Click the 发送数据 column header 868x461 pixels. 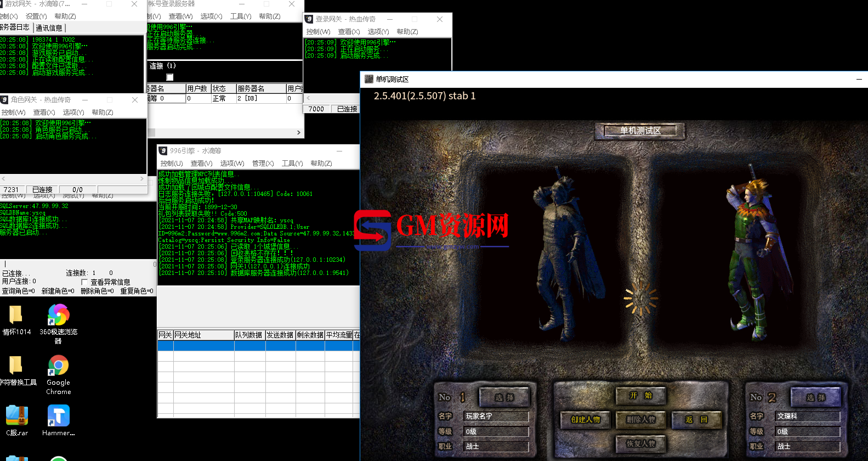coord(280,335)
